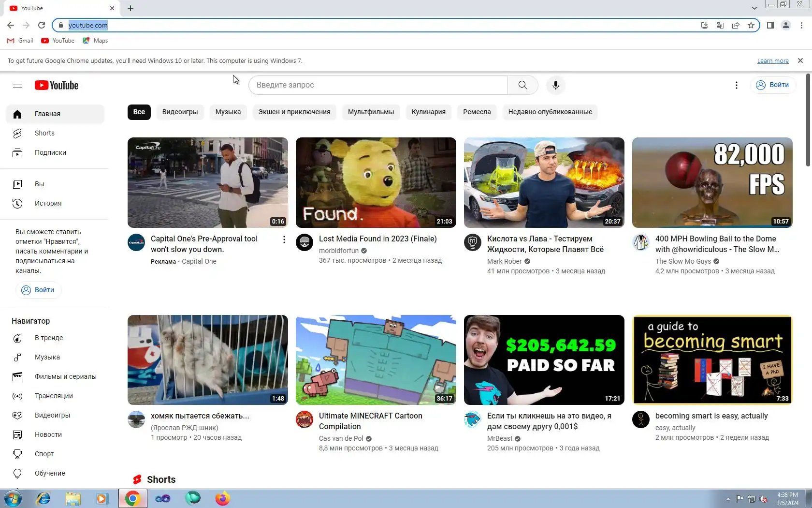Viewport: 812px width, 508px height.
Task: Open the becoming smart video thumbnail
Action: [712, 360]
